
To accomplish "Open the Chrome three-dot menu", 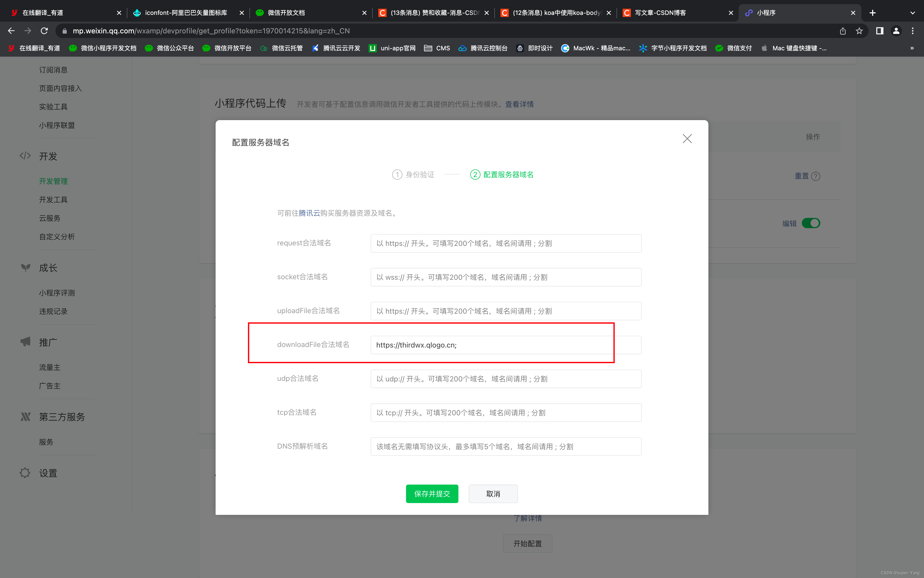I will [912, 31].
